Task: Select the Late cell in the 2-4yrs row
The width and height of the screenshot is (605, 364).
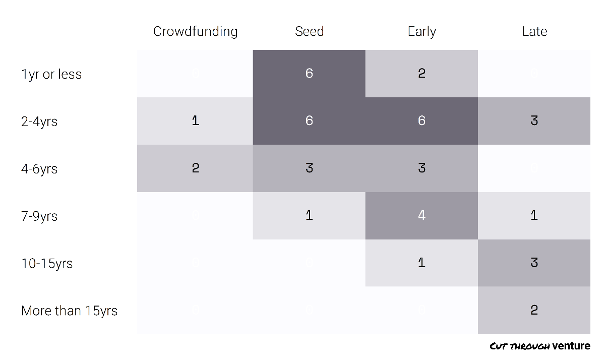Action: click(x=534, y=121)
